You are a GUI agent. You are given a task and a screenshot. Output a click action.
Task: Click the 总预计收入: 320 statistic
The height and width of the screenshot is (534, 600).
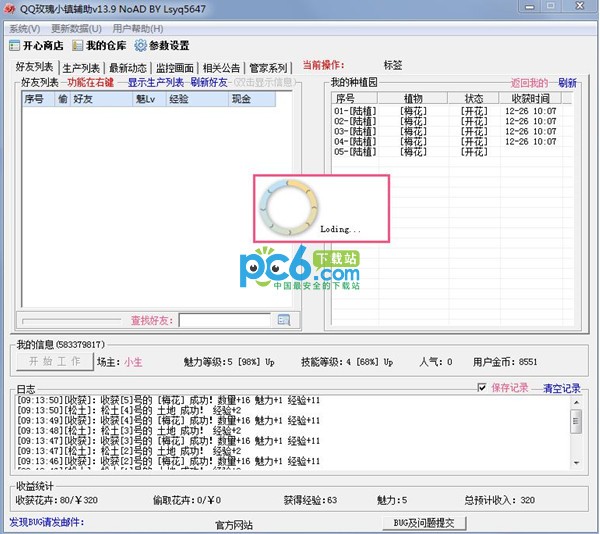coord(499,500)
